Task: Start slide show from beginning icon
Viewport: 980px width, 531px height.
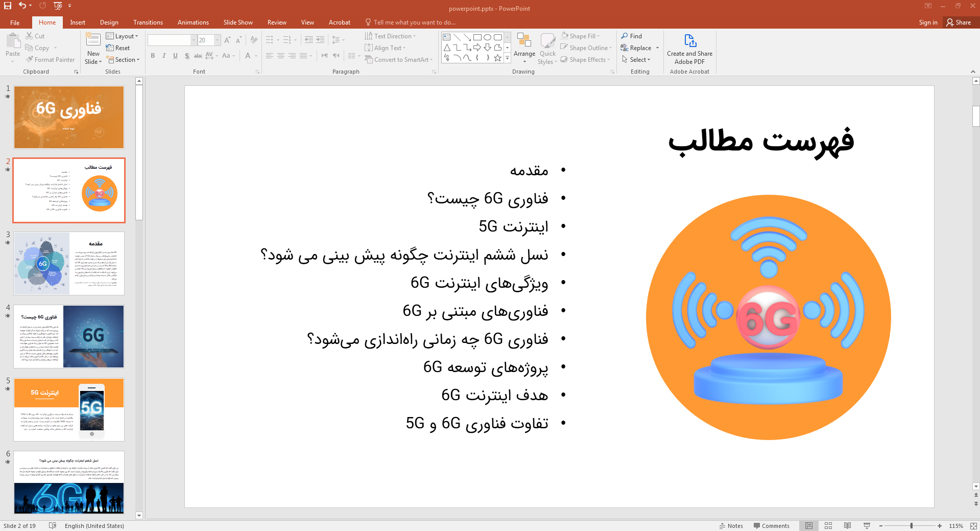Action: (x=58, y=6)
